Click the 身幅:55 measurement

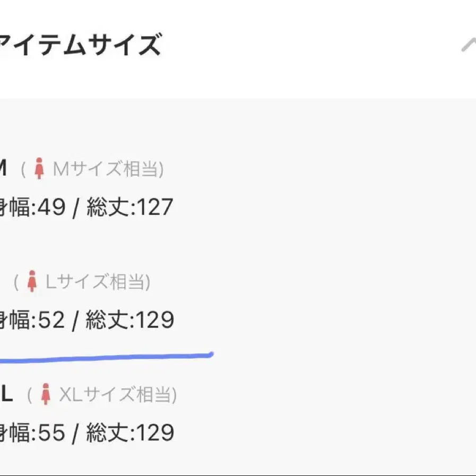click(x=32, y=432)
